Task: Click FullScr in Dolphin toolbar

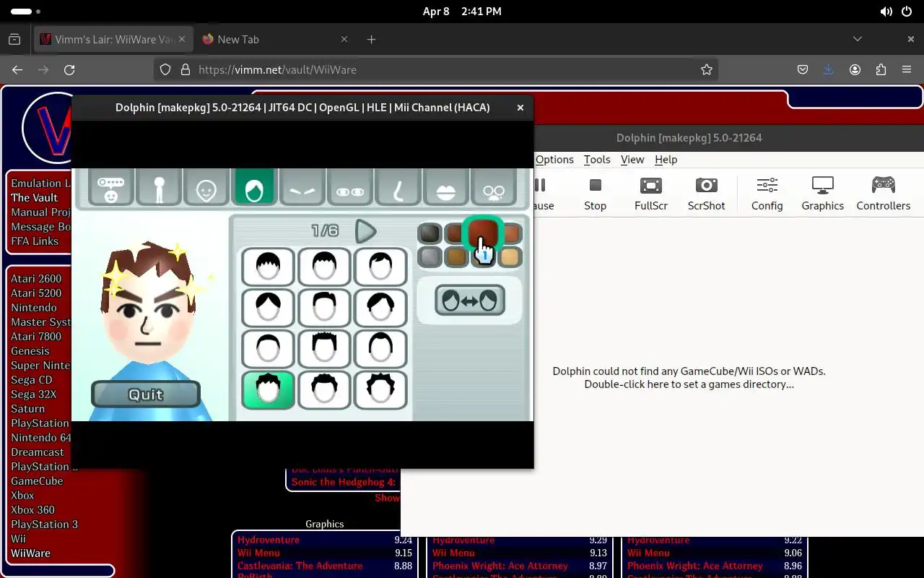Action: click(651, 194)
